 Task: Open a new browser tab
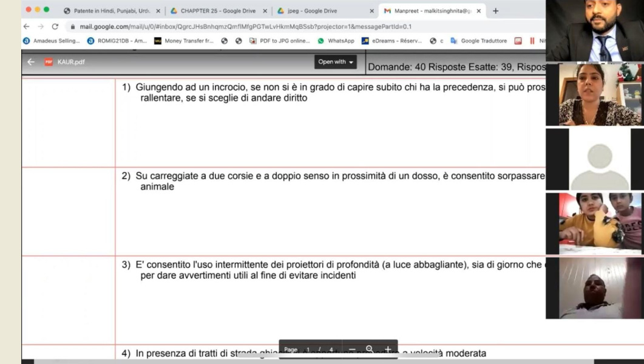coord(496,11)
